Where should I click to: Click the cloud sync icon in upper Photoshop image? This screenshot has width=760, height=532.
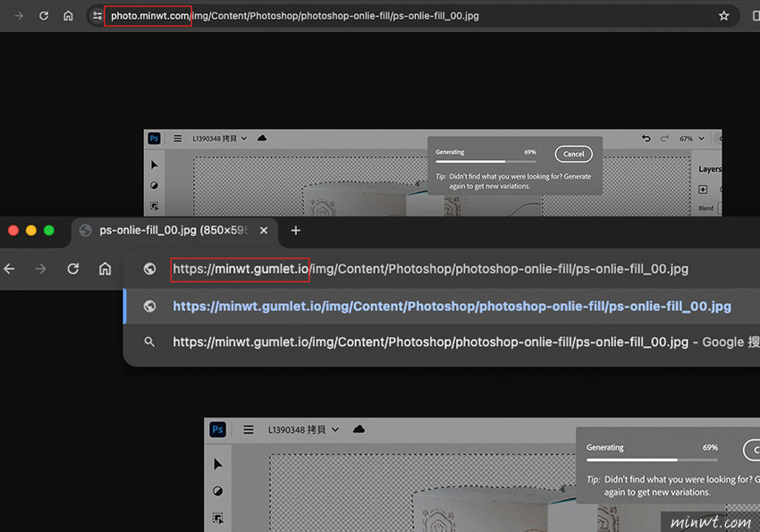point(262,138)
